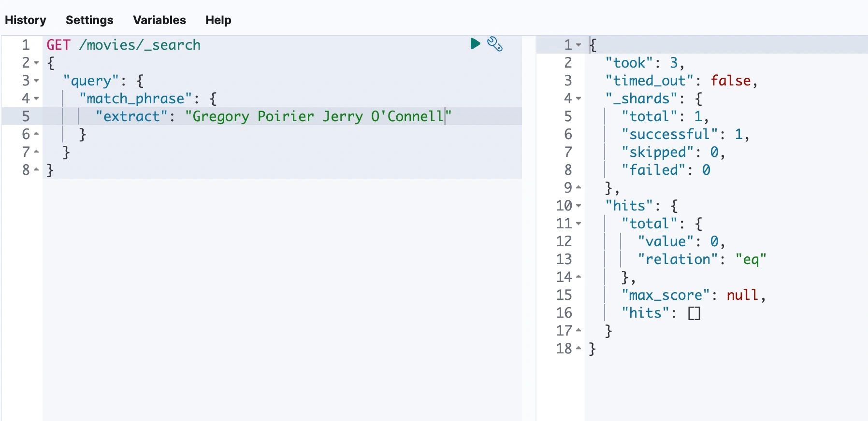This screenshot has height=421, width=868.
Task: Open the Variables menu
Action: (159, 20)
